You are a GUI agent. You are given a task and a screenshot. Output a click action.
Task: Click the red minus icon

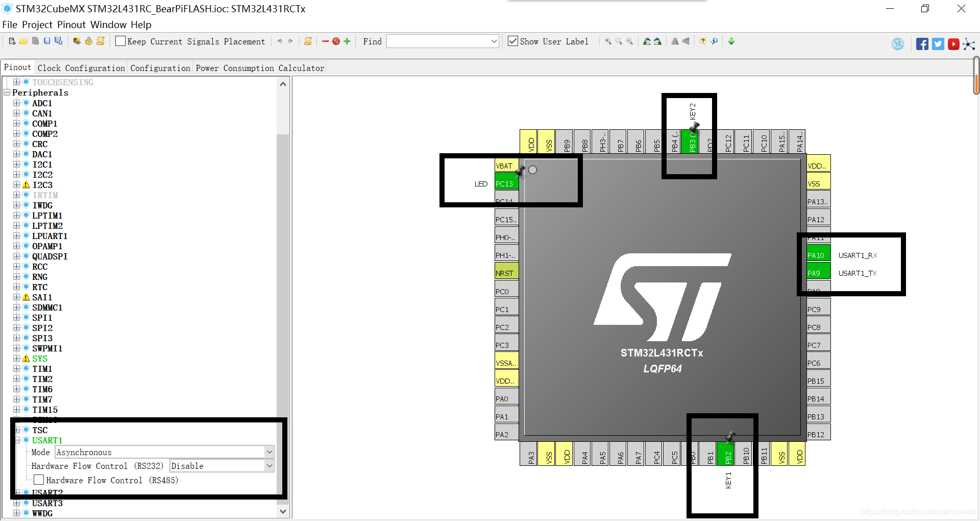coord(325,41)
